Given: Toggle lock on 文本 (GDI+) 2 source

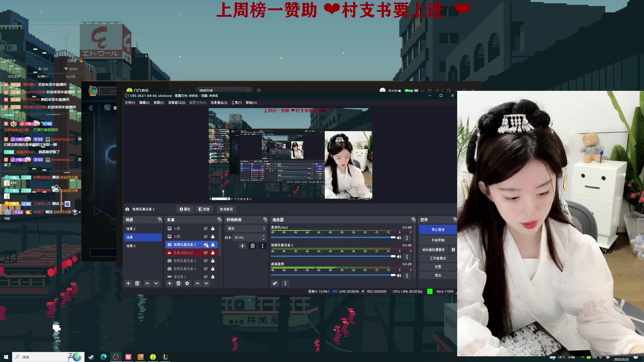Looking at the screenshot, I should (x=213, y=253).
